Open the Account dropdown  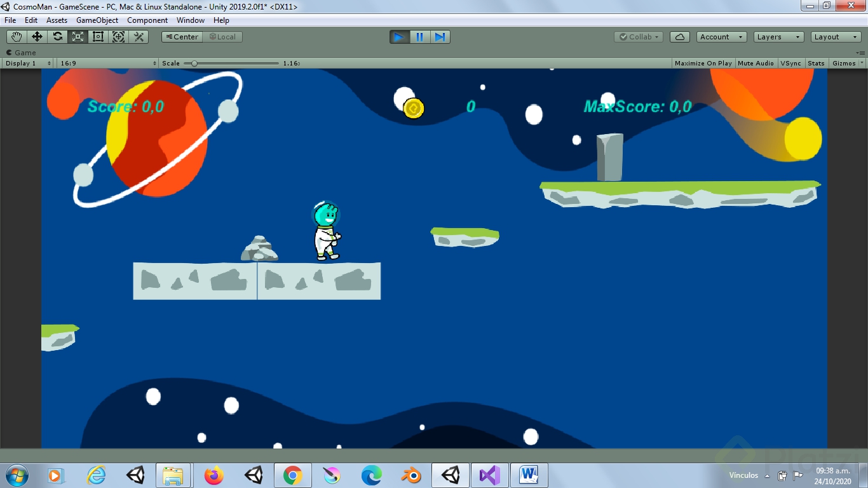pyautogui.click(x=722, y=37)
